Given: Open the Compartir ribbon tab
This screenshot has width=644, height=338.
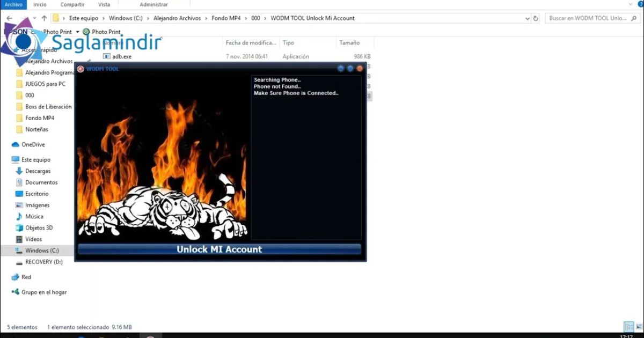Looking at the screenshot, I should point(71,4).
